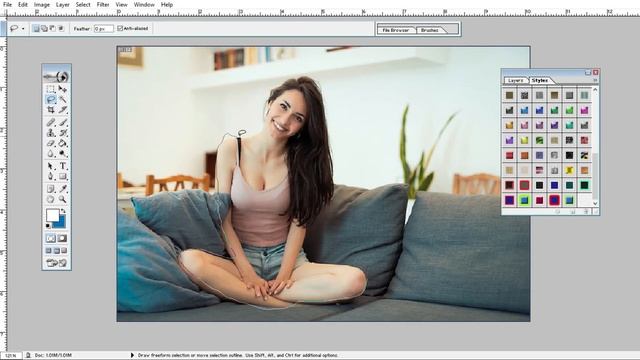Viewport: 640px width, 360px height.
Task: Switch to Quick Mask mode
Action: (62, 238)
